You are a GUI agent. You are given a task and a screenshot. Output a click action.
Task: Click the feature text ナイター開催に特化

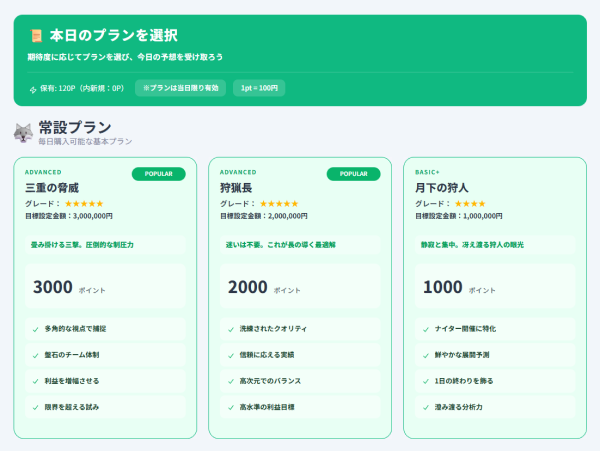(465, 329)
